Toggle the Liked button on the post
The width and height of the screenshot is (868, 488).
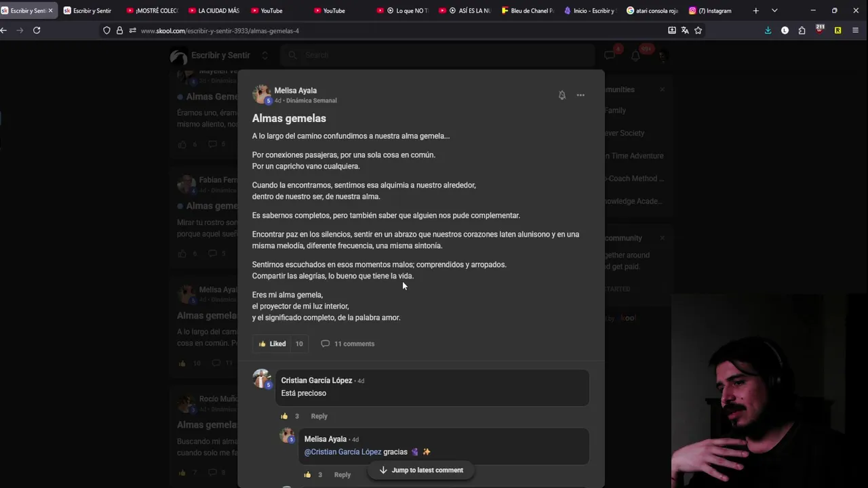click(273, 344)
